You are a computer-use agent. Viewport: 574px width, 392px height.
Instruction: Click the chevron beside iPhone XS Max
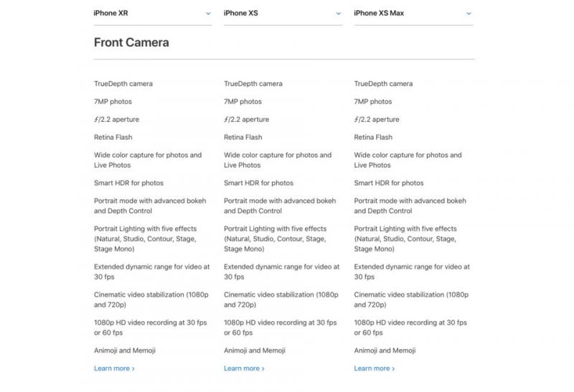(x=469, y=14)
